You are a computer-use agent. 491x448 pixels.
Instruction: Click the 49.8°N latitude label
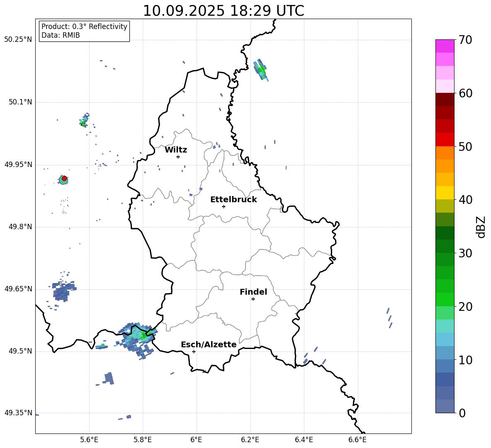tap(20, 227)
